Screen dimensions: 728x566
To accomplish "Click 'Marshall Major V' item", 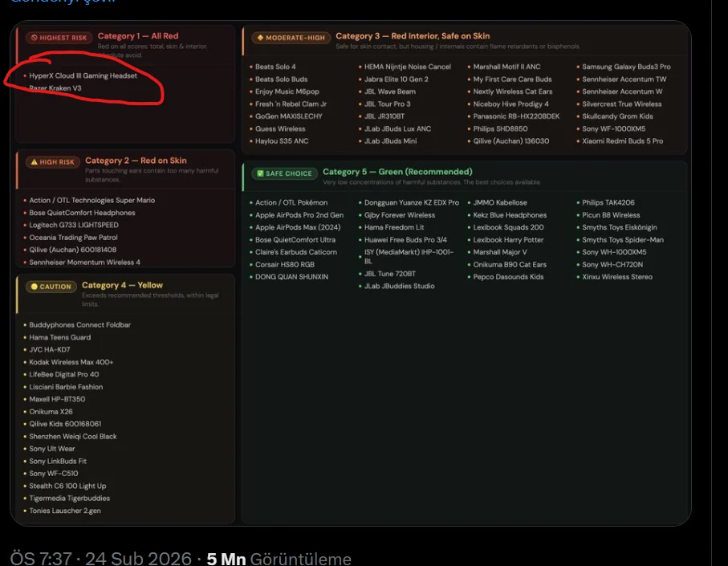I will [x=500, y=252].
